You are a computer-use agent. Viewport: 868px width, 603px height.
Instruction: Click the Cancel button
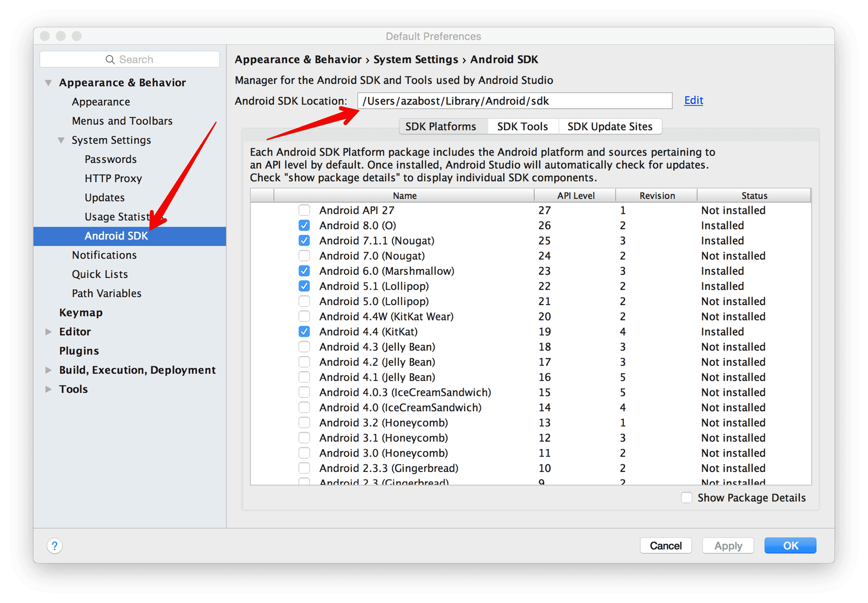tap(665, 546)
